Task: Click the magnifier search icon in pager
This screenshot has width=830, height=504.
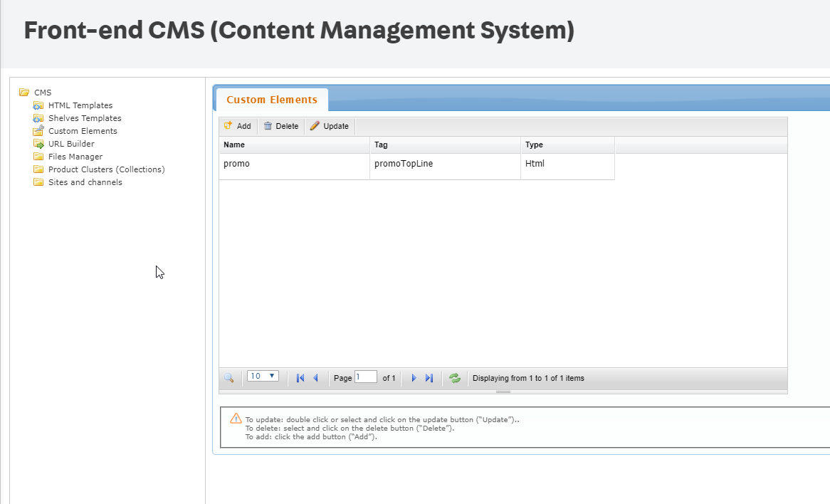Action: [228, 378]
